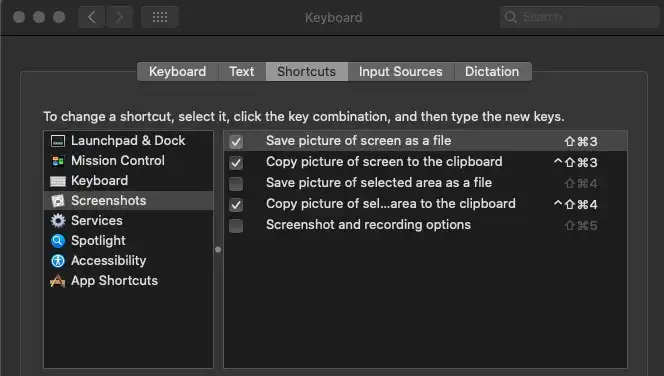Click the dimmed ⇧⌘5 key combination
The height and width of the screenshot is (376, 664).
point(581,225)
